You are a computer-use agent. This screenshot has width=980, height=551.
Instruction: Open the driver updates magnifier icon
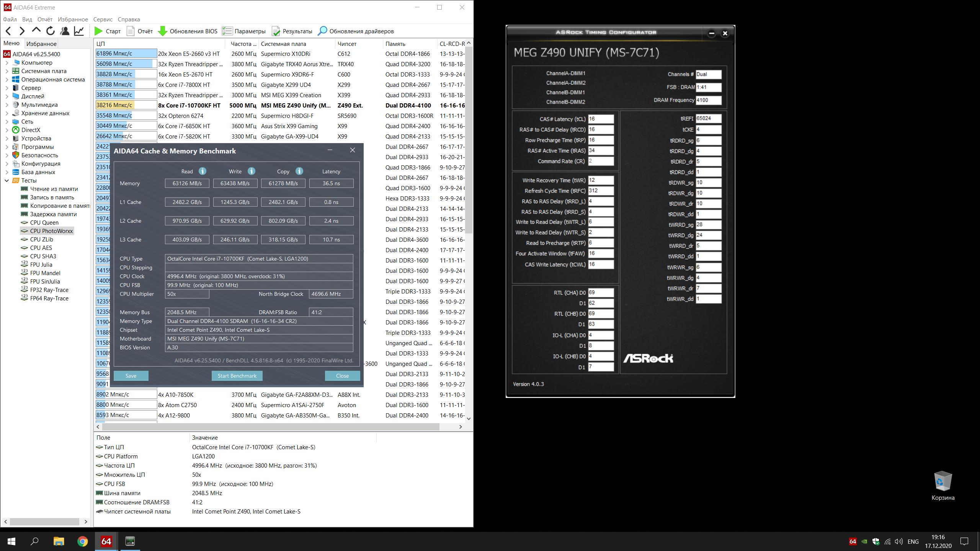(x=322, y=31)
